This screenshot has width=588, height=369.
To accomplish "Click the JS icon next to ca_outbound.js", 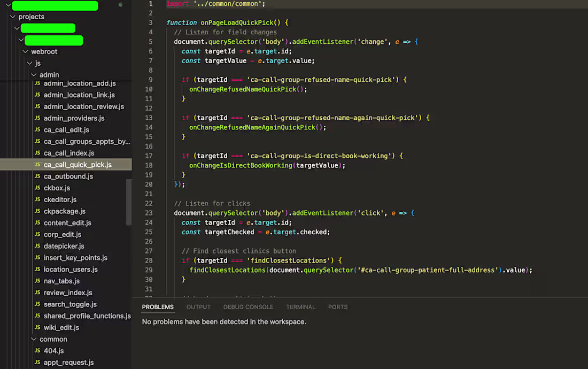I will point(37,176).
